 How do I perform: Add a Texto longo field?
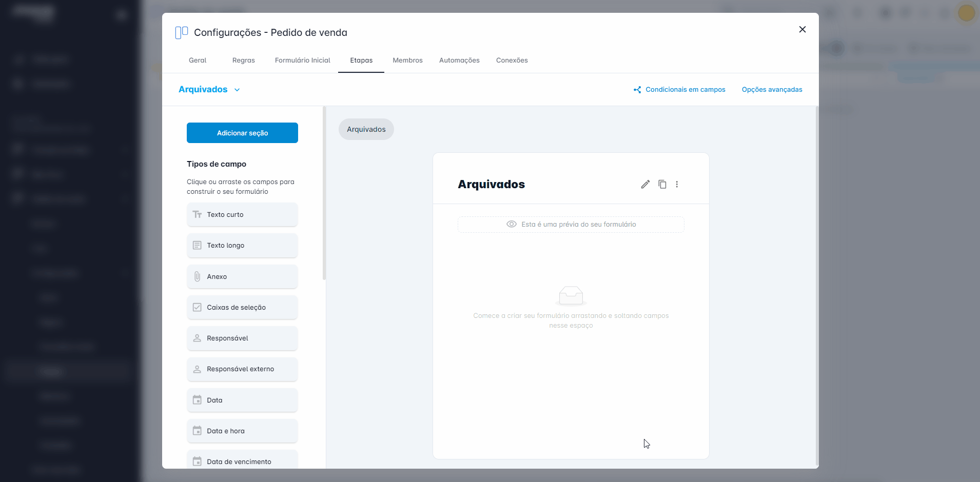point(242,245)
